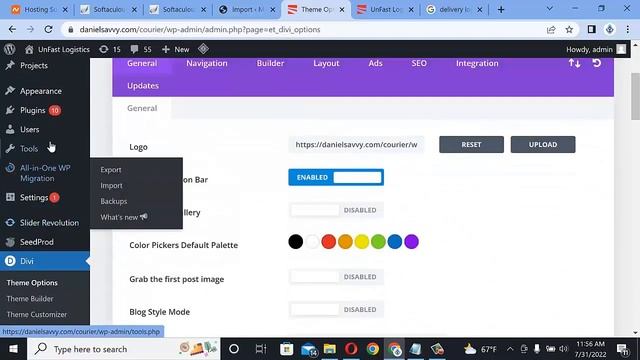Open Slider Revolution in the sidebar

(x=49, y=223)
